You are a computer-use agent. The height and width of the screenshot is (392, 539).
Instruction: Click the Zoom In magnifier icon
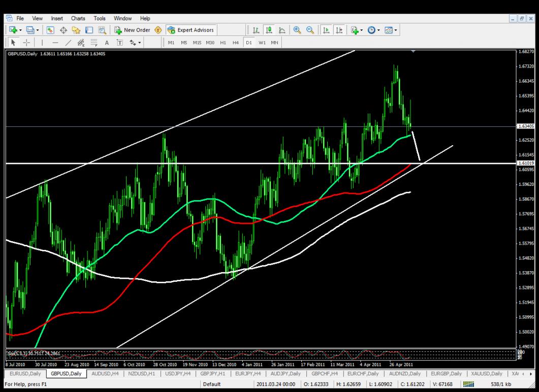click(297, 30)
